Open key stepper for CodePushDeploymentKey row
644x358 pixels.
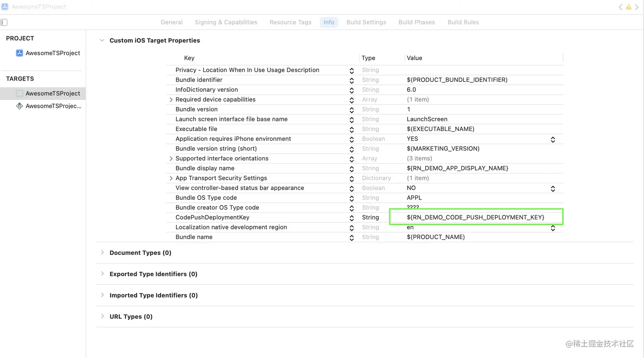(351, 218)
